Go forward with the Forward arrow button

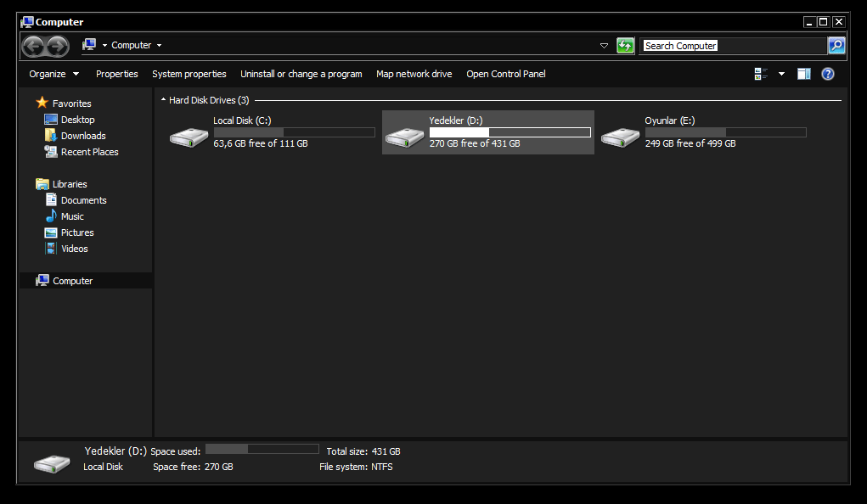[x=58, y=46]
